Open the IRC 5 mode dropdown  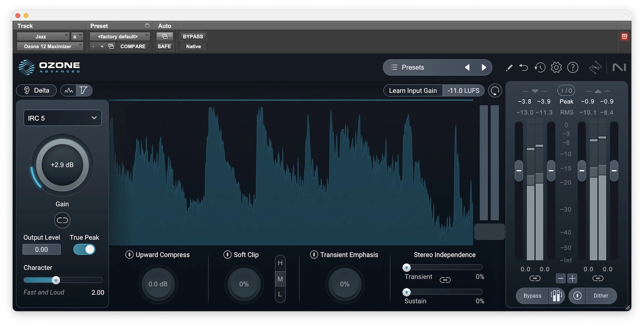(x=62, y=118)
